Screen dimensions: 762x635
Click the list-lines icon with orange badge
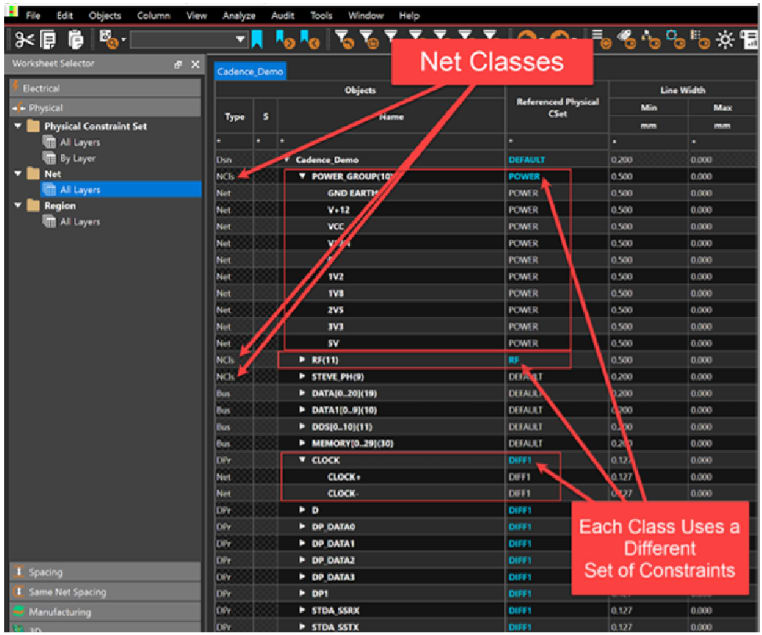click(602, 40)
